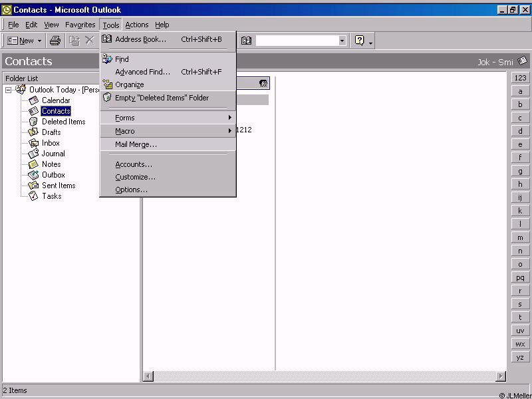532x399 pixels.
Task: Click the Organize icon in Tools menu
Action: tap(108, 84)
